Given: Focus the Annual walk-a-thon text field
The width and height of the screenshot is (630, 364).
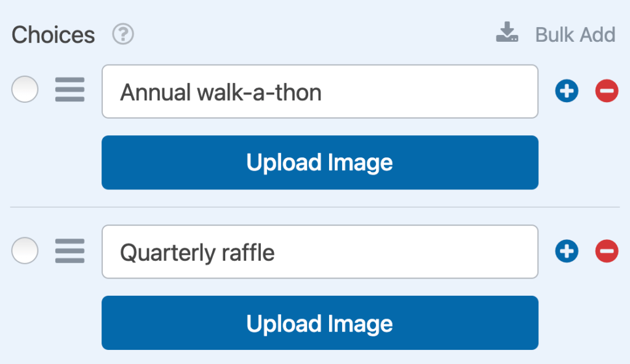Looking at the screenshot, I should coord(320,92).
